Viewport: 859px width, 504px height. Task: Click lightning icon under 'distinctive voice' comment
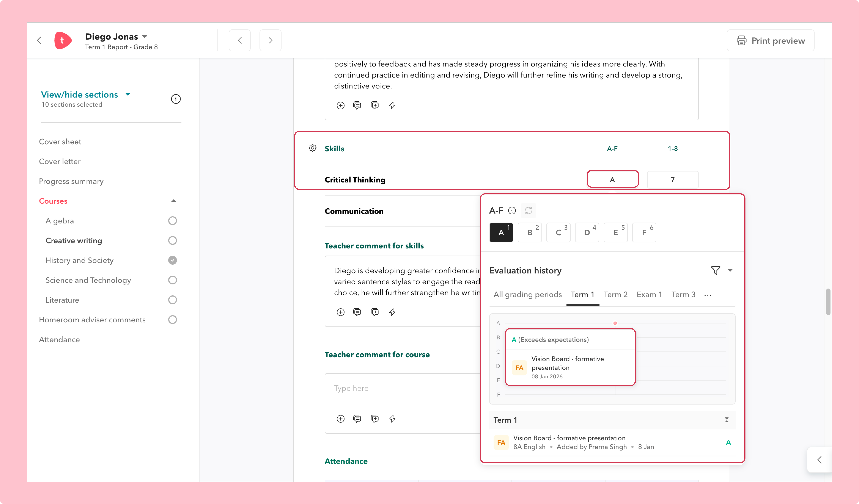point(392,106)
